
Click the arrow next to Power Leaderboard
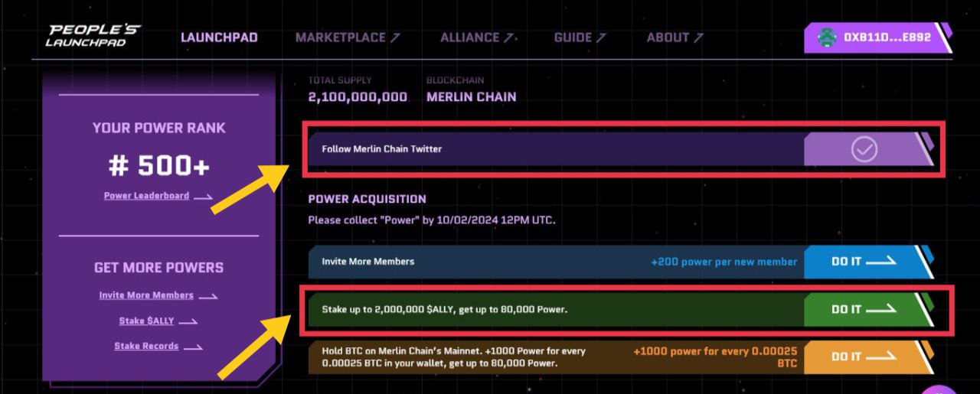pos(203,197)
